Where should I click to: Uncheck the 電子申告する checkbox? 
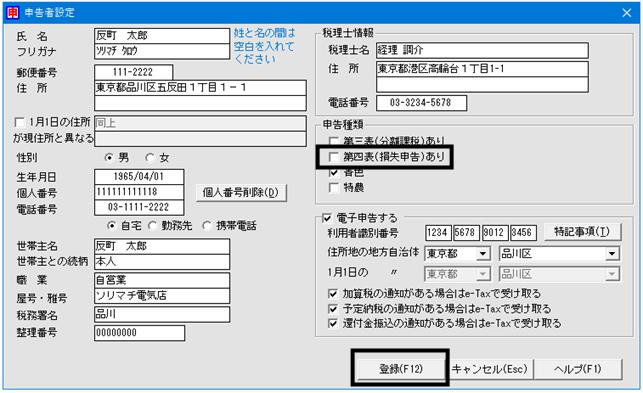tap(326, 218)
